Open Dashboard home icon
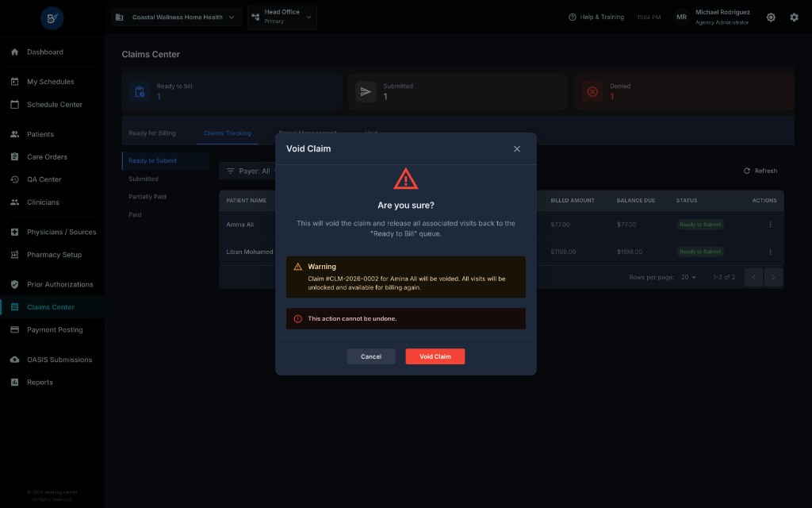 coord(14,52)
